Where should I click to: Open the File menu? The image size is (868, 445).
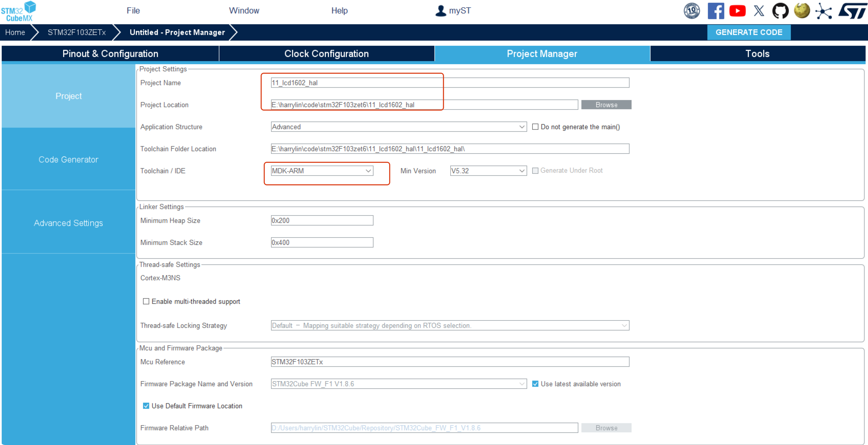133,11
